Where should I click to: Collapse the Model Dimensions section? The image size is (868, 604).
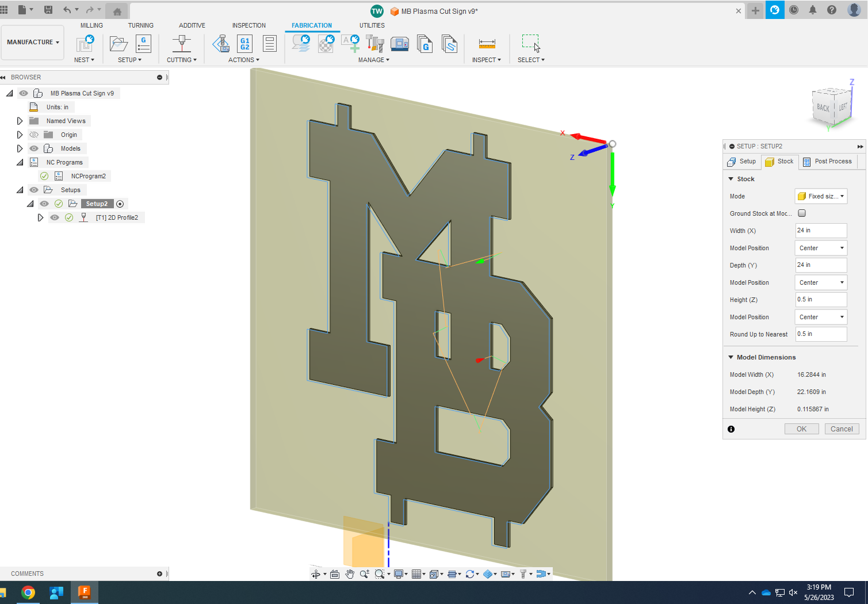(x=731, y=357)
